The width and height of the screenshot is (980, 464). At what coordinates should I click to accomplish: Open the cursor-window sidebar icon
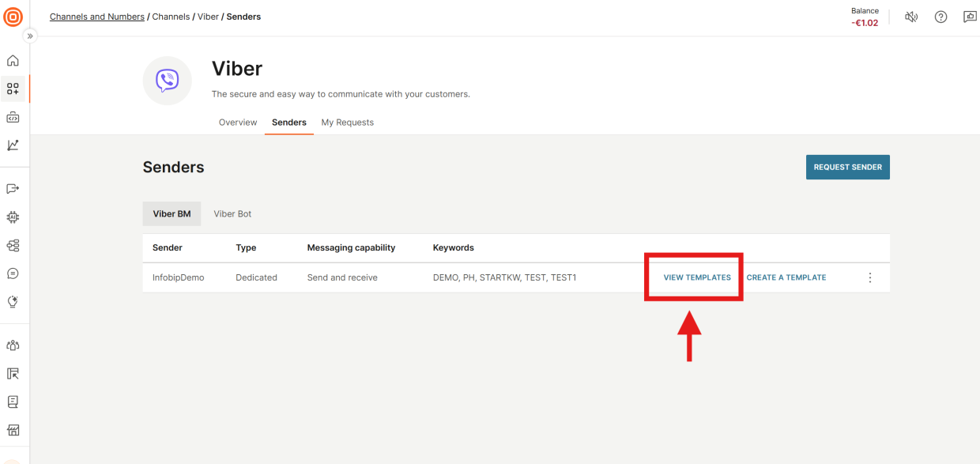(x=13, y=374)
